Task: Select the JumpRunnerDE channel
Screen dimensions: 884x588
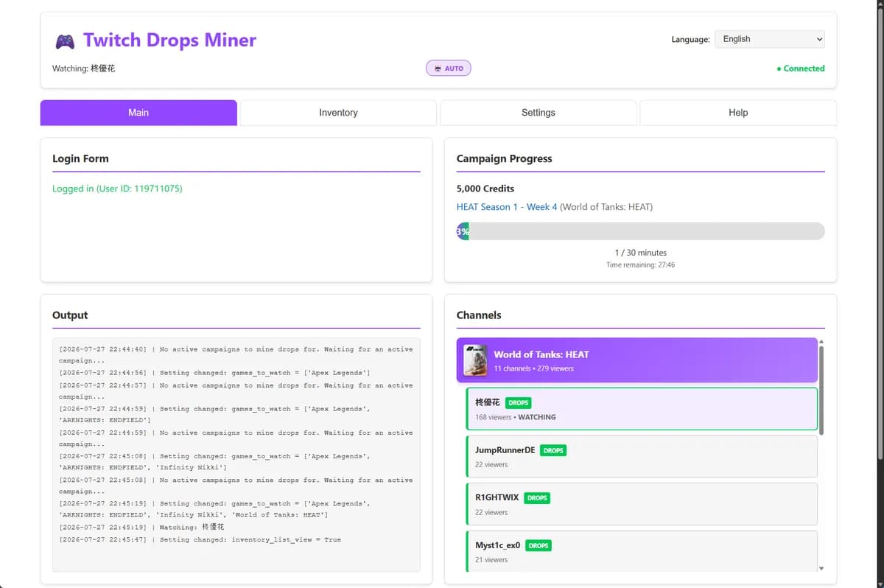Action: pyautogui.click(x=642, y=456)
